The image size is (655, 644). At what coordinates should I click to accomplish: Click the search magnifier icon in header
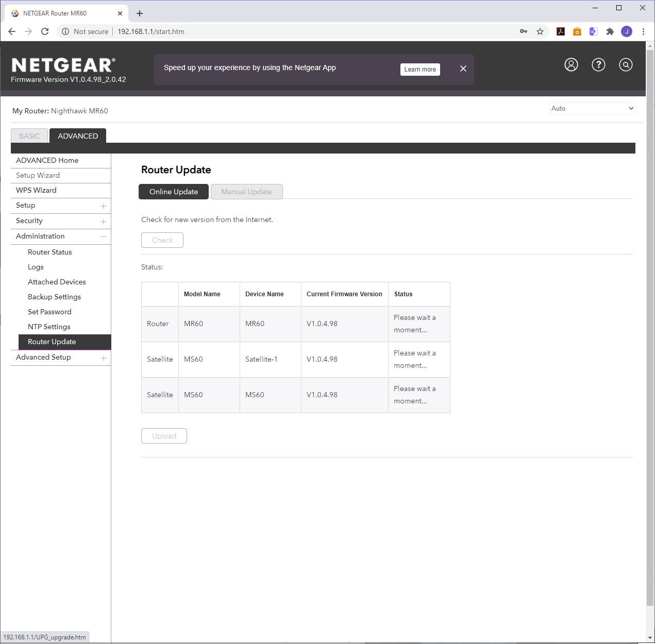[x=626, y=64]
